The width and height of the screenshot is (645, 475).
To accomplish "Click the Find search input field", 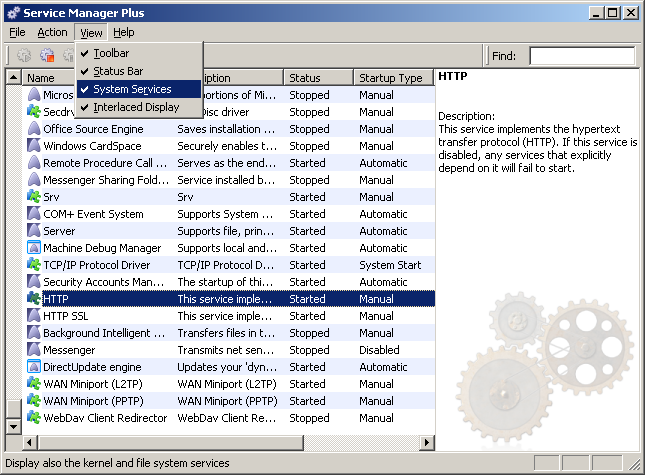I will tap(582, 56).
